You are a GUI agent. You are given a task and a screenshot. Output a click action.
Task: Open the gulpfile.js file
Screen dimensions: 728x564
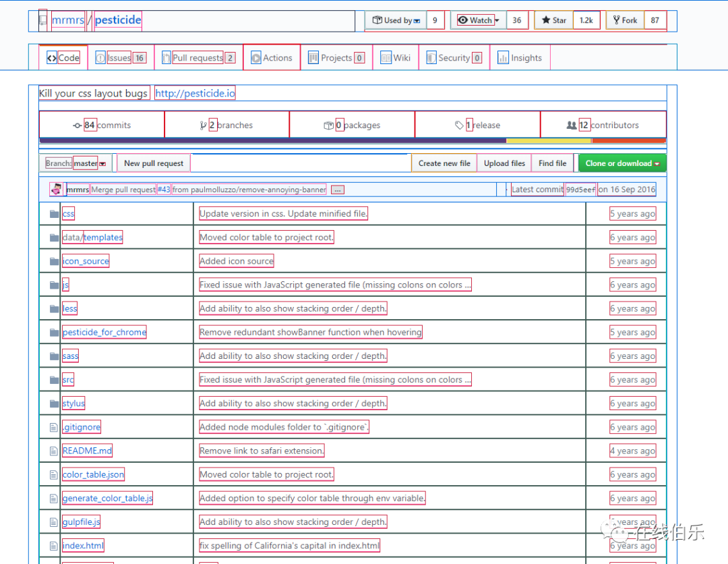[82, 521]
